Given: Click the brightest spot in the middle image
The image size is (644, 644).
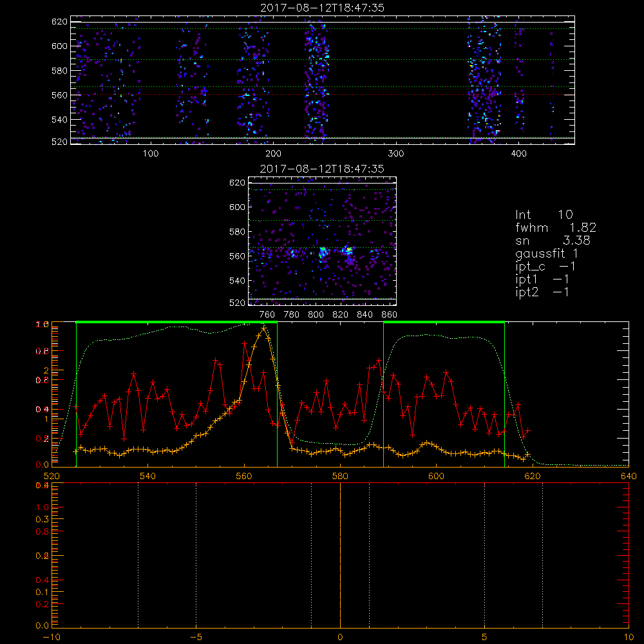Looking at the screenshot, I should coord(349,249).
